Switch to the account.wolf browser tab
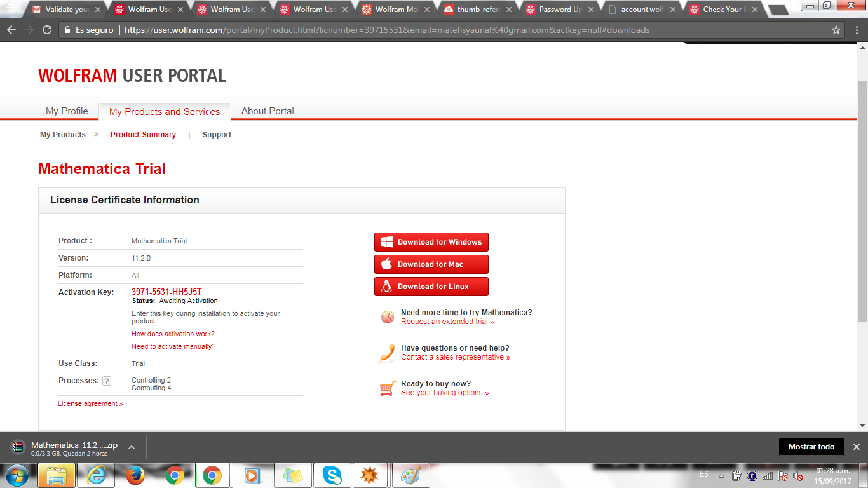The image size is (868, 488). point(642,10)
